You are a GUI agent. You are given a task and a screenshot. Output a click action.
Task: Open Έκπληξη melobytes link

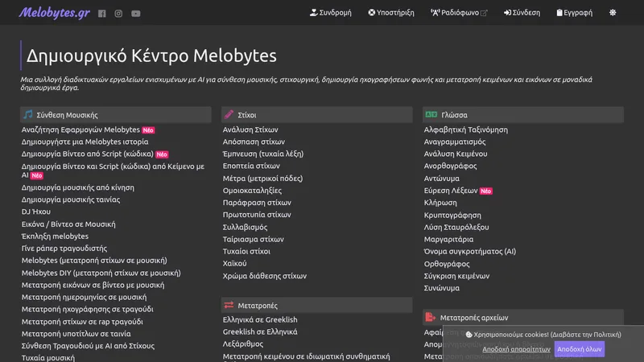[x=55, y=237]
